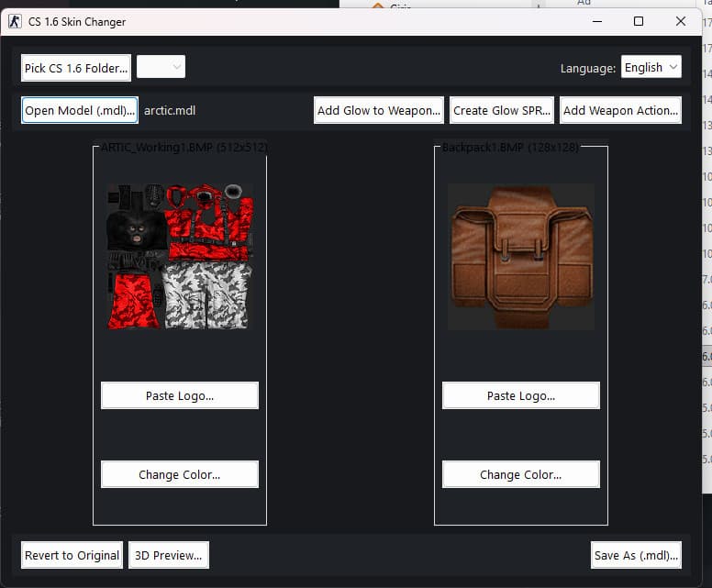This screenshot has height=588, width=712.
Task: Click the Backpack1.BMP (128x128) group title
Action: click(x=510, y=147)
